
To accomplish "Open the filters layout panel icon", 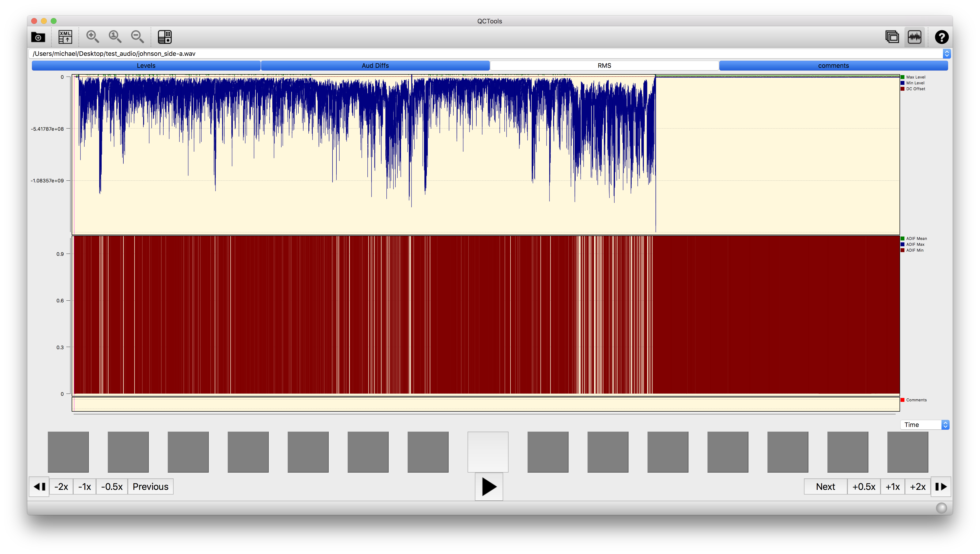I will tap(165, 37).
